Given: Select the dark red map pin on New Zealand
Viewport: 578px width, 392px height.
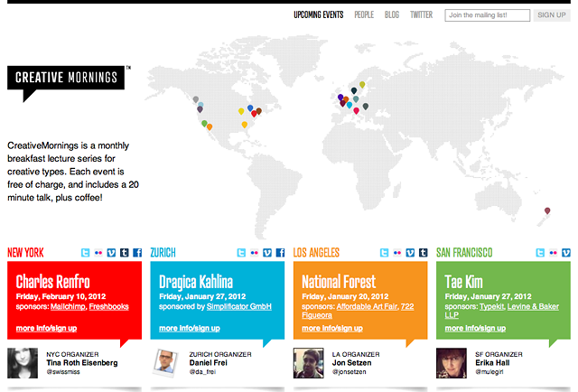Looking at the screenshot, I should (547, 210).
